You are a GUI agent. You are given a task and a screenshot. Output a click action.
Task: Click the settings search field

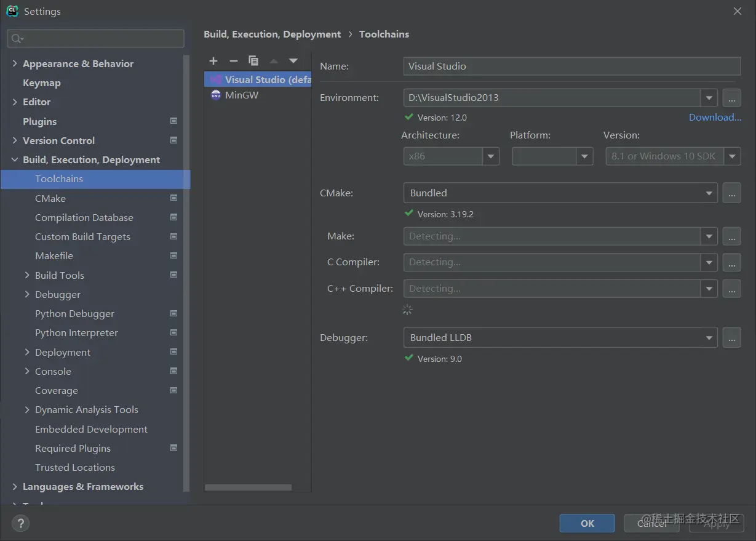(x=95, y=38)
